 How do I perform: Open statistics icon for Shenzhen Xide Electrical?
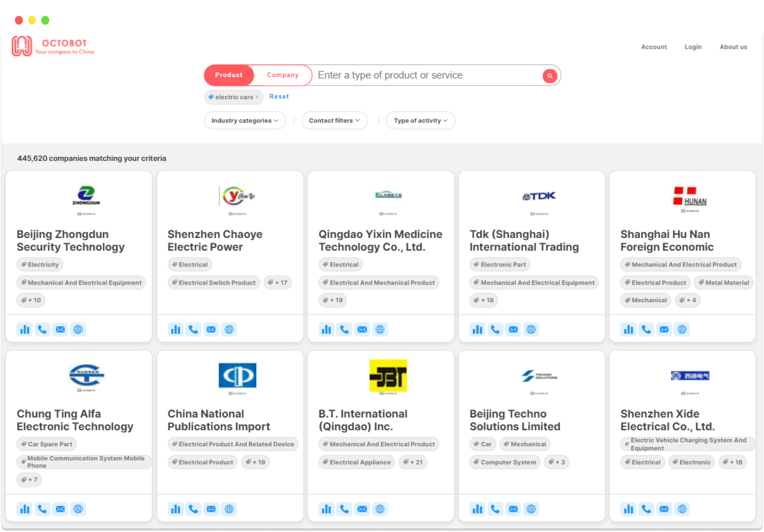tap(629, 509)
